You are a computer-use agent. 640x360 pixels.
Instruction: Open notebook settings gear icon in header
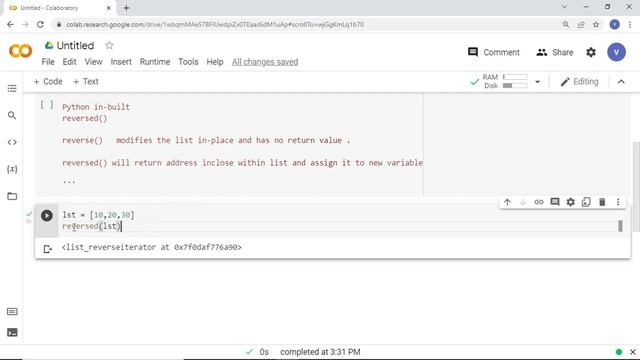pyautogui.click(x=591, y=52)
